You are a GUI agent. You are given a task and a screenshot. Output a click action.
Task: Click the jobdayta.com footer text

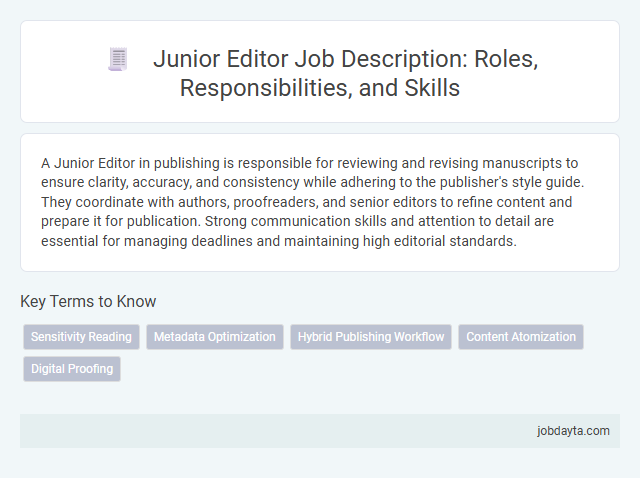pos(573,431)
